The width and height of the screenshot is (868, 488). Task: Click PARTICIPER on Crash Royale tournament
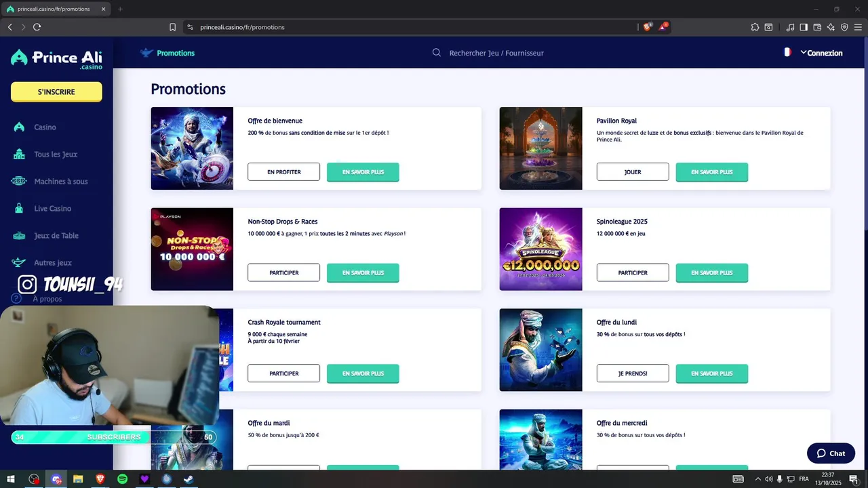coord(284,373)
